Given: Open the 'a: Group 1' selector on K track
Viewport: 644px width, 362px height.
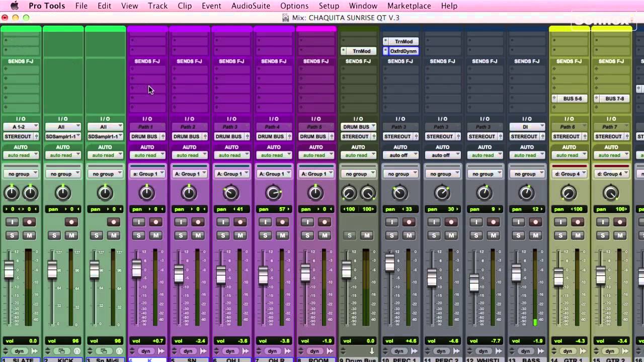Looking at the screenshot, I should pyautogui.click(x=147, y=174).
